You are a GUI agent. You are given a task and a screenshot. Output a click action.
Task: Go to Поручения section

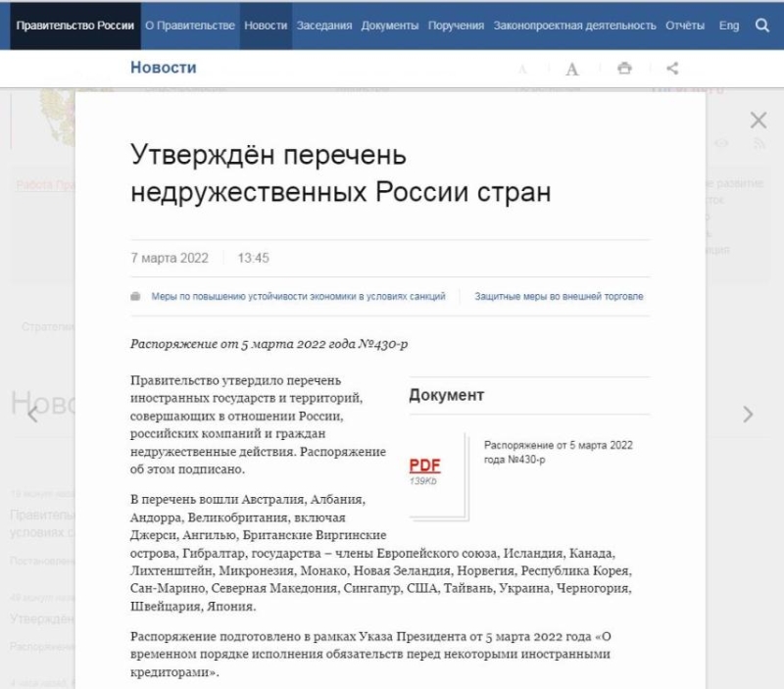point(456,25)
